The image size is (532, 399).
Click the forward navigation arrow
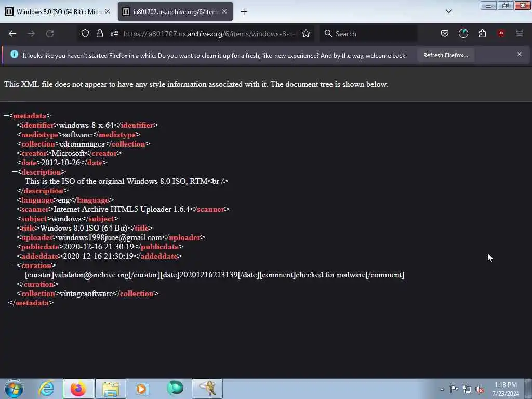(x=31, y=34)
